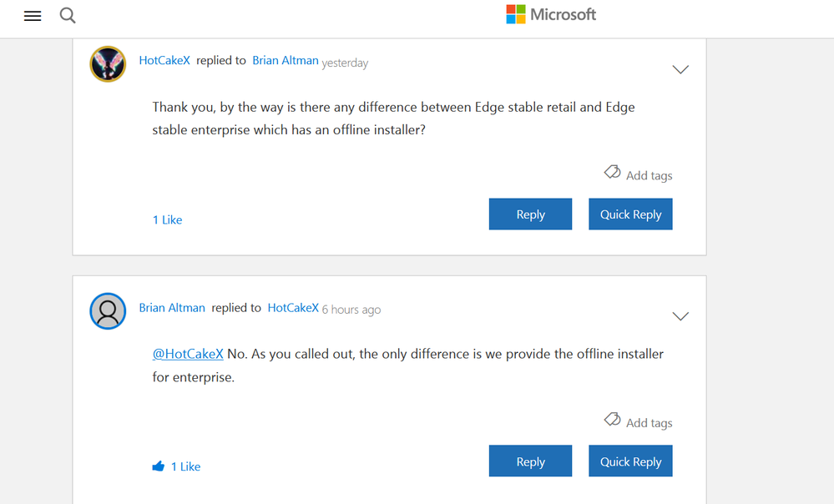Screen dimensions: 834x504
Task: Reply to Brian Altman's post
Action: (530, 461)
